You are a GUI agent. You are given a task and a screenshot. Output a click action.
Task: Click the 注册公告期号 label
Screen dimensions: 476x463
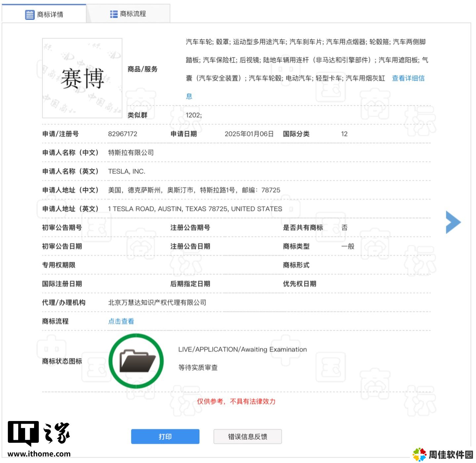tap(190, 227)
